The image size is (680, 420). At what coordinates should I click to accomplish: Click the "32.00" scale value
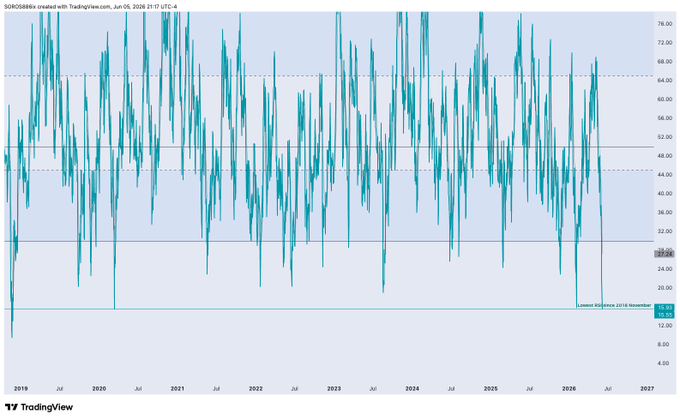click(x=664, y=231)
